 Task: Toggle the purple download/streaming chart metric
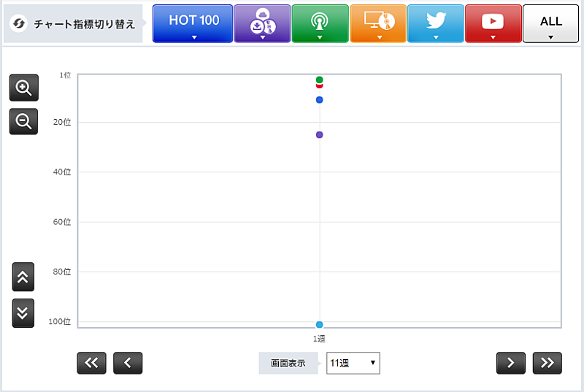pos(262,23)
